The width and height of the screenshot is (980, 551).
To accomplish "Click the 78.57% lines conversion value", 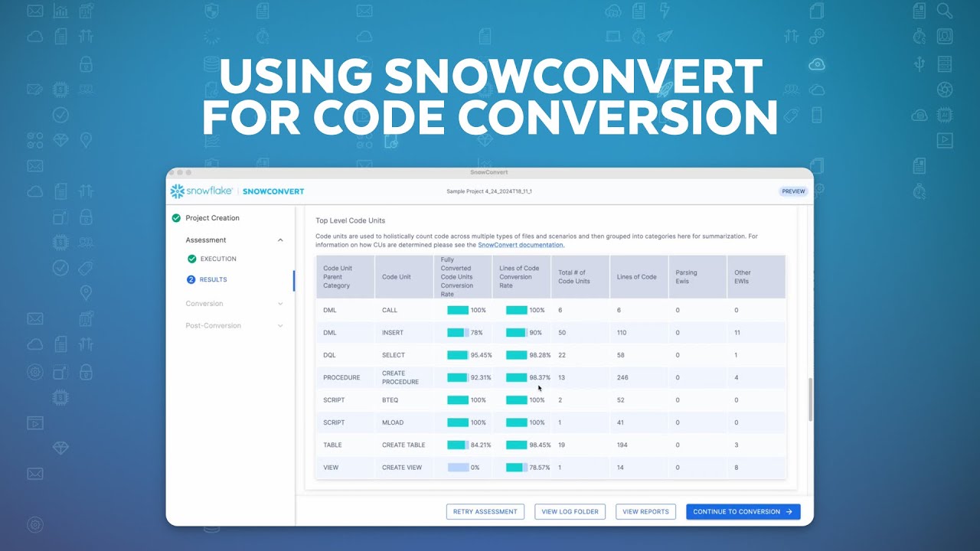I will click(540, 468).
